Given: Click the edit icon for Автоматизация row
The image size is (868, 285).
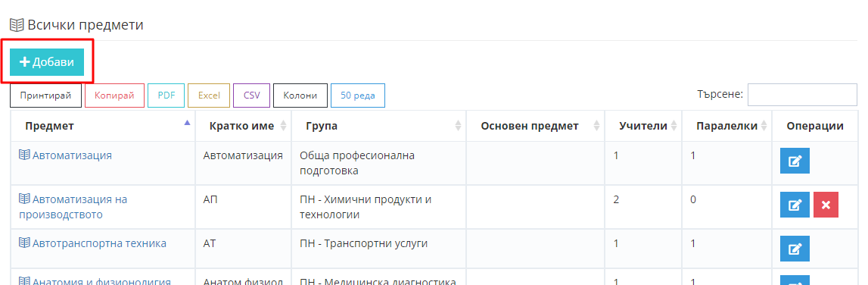Looking at the screenshot, I should pos(795,161).
